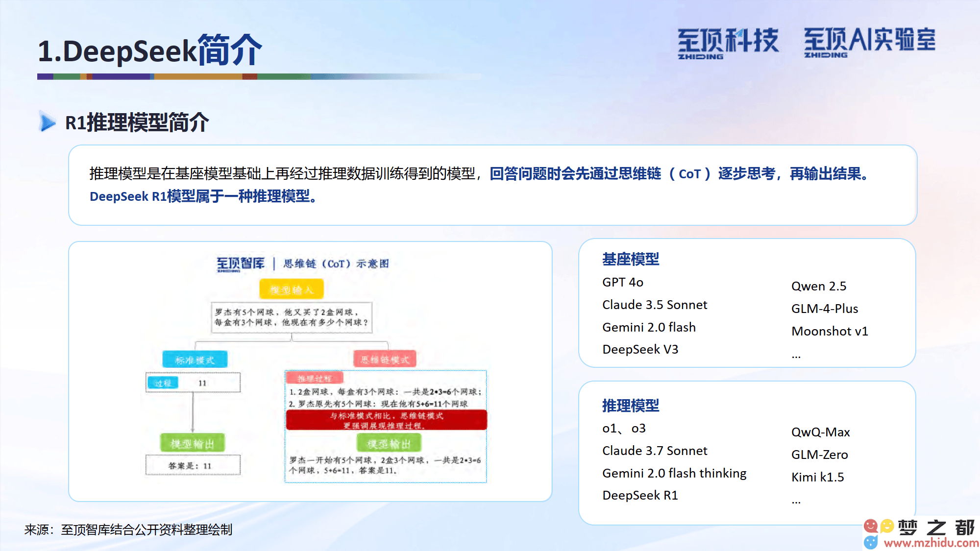Click the yellow 模型输入 box in the diagram
980x551 pixels.
(292, 289)
